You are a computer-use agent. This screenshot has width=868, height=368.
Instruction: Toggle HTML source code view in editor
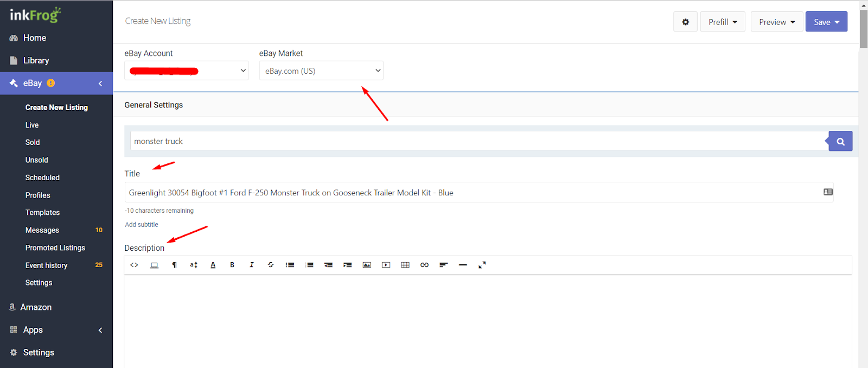point(135,265)
